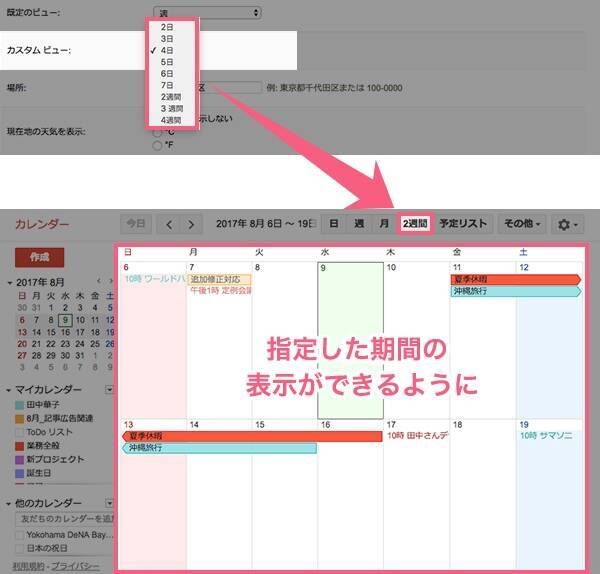Open 他のカレンダー options arrow menu
The width and height of the screenshot is (600, 574).
[109, 500]
